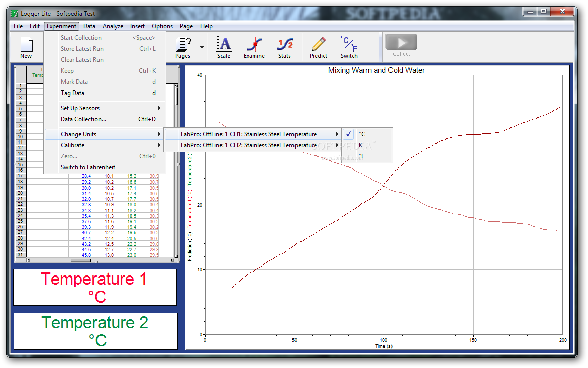Choose Tag Data menu entry
This screenshot has height=368, width=588.
[x=105, y=93]
